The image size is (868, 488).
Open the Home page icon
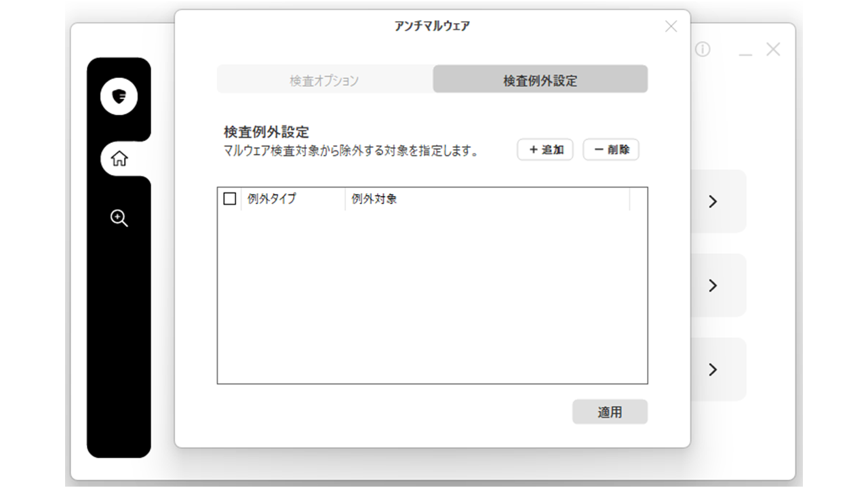[x=119, y=159]
